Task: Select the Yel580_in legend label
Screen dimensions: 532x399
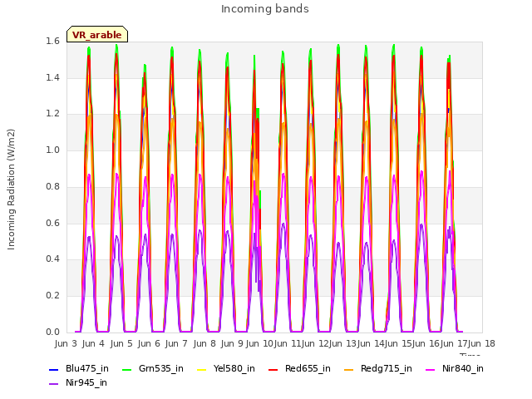Action: 234,369
